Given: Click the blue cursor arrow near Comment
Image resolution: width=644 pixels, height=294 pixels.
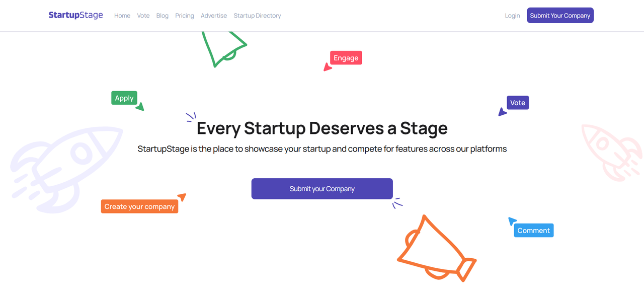Looking at the screenshot, I should coord(512,220).
